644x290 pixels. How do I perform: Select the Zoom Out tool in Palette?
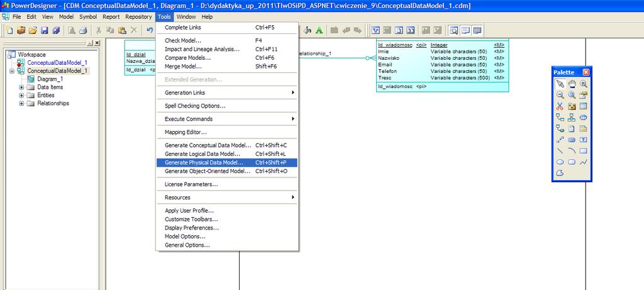pyautogui.click(x=560, y=95)
